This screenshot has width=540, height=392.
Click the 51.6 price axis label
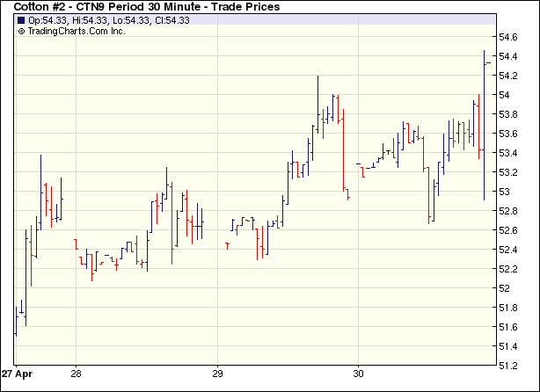click(509, 327)
